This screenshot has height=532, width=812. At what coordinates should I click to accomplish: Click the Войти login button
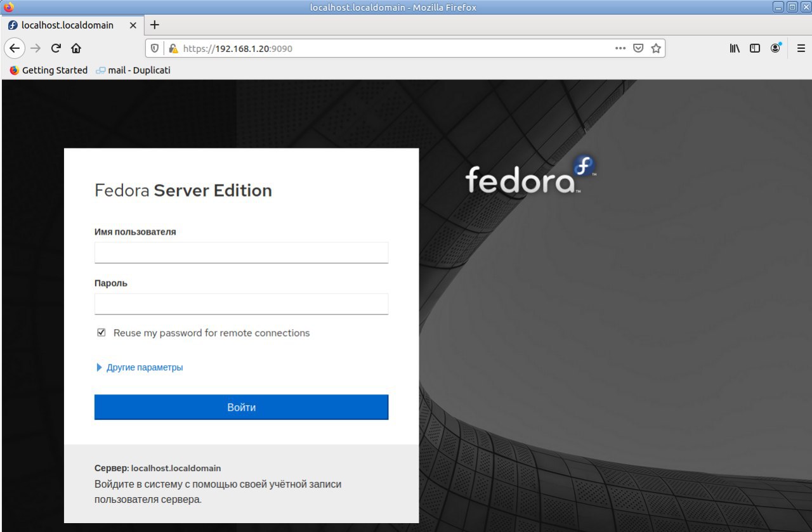[x=241, y=407]
